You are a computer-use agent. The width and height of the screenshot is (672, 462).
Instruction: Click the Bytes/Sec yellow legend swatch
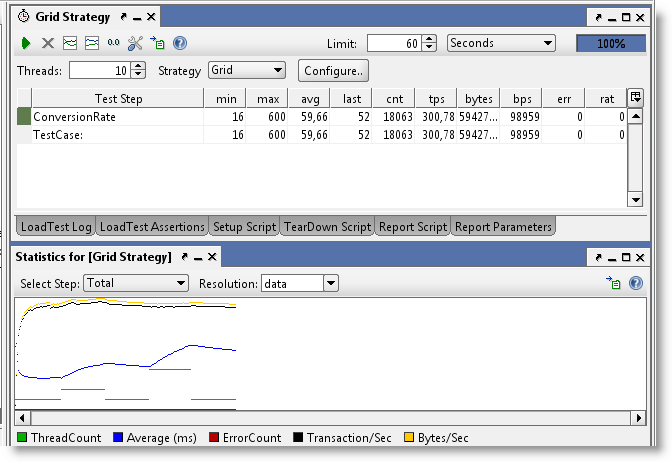pos(409,437)
